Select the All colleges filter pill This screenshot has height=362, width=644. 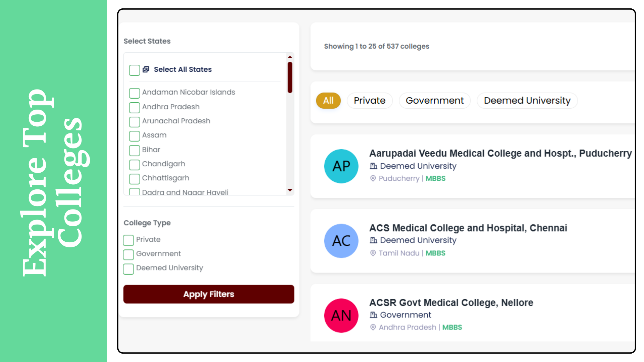328,101
